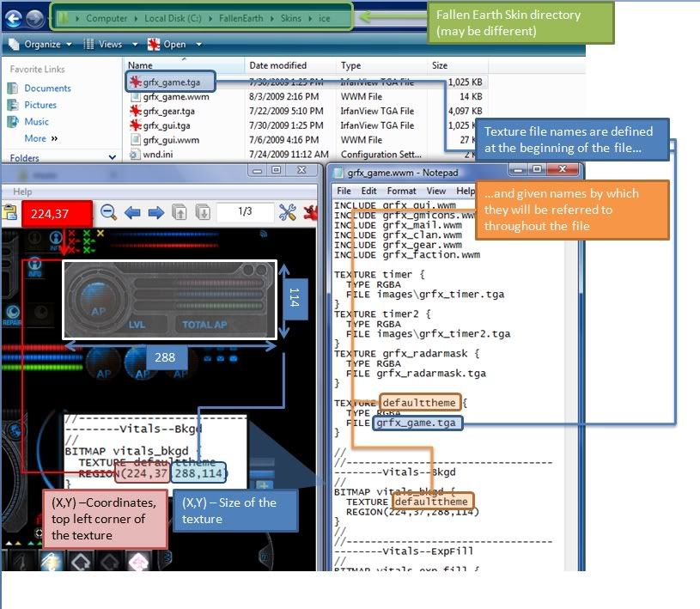The height and width of the screenshot is (609, 700).
Task: Click the previous page icon in IrfanView
Action: click(x=180, y=212)
